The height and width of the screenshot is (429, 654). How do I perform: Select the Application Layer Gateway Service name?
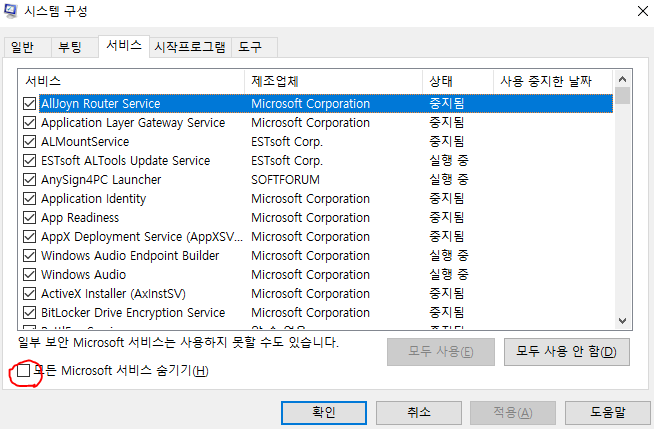tap(133, 123)
